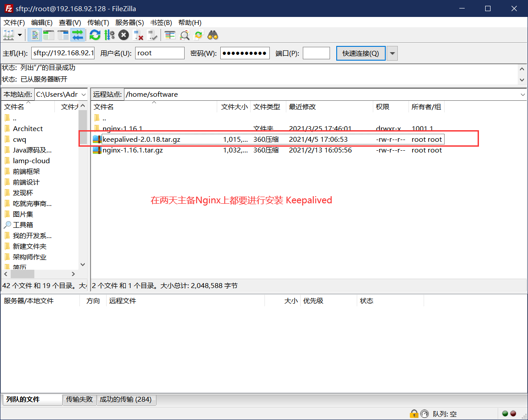Sort remote list by 文件大小 column
The height and width of the screenshot is (420, 528).
[234, 107]
